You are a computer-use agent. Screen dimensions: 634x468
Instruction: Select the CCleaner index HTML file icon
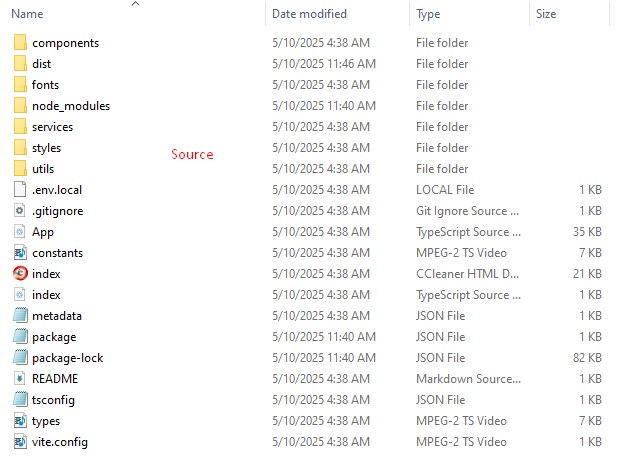pos(20,274)
